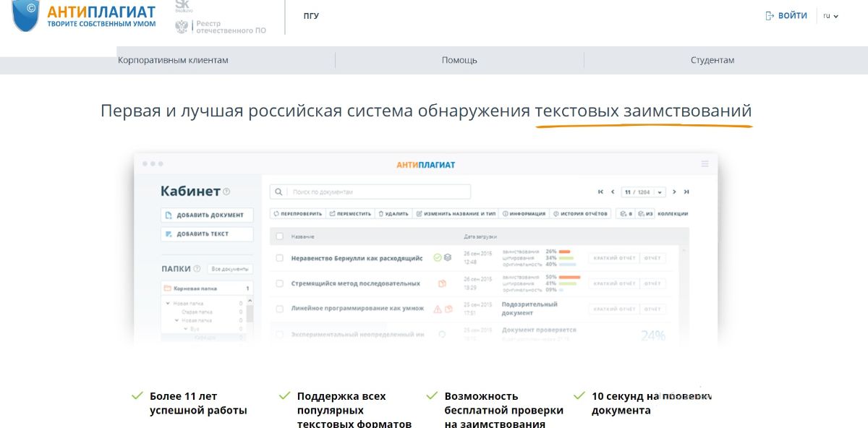
Task: Click ДОБАВИТЬ ТЕКСТ button in preview
Action: tap(207, 234)
